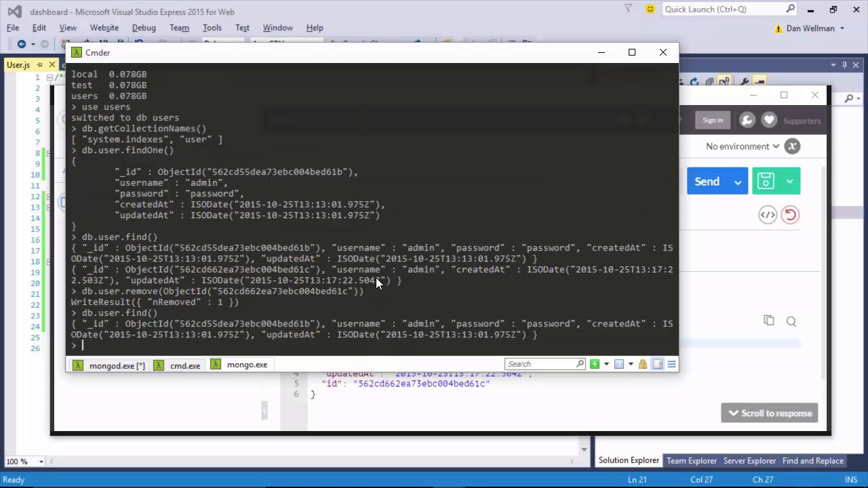Search the Postman response body
The image size is (868, 488).
(x=791, y=321)
